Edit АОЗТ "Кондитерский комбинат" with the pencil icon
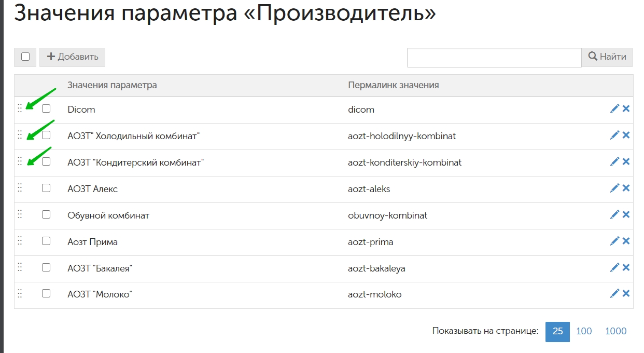The height and width of the screenshot is (353, 644). pyautogui.click(x=614, y=161)
